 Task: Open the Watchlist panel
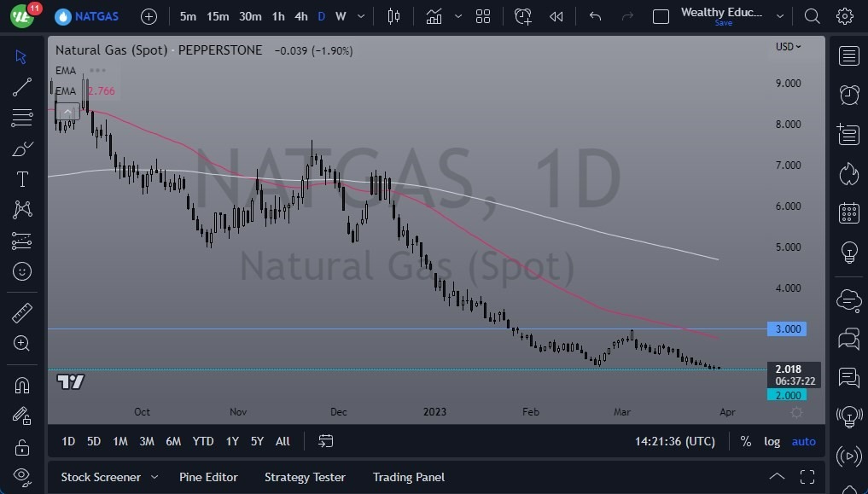point(848,55)
